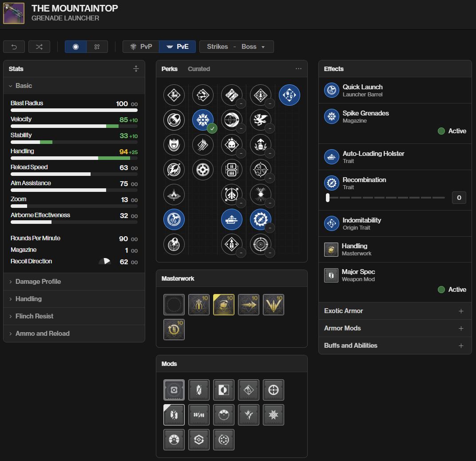Select the Auto-Loading Holster perk in the Perks grid

[x=232, y=219]
